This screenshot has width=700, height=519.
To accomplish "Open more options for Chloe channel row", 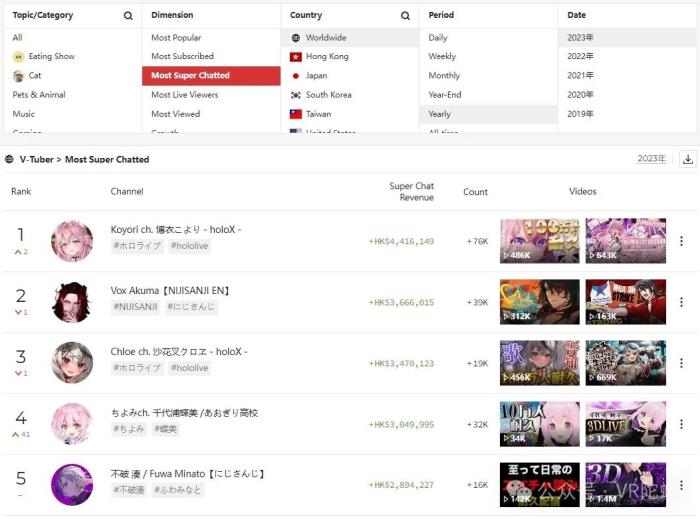I will (681, 363).
